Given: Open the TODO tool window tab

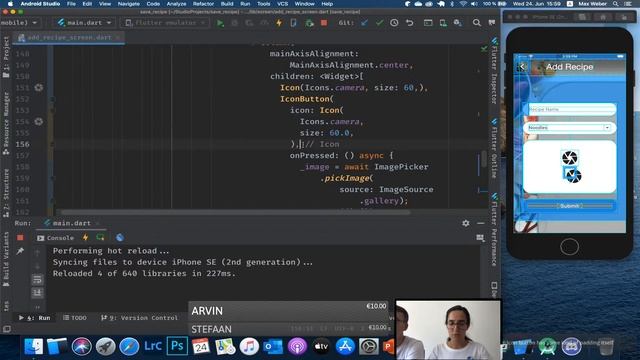Looking at the screenshot, I should [75, 318].
